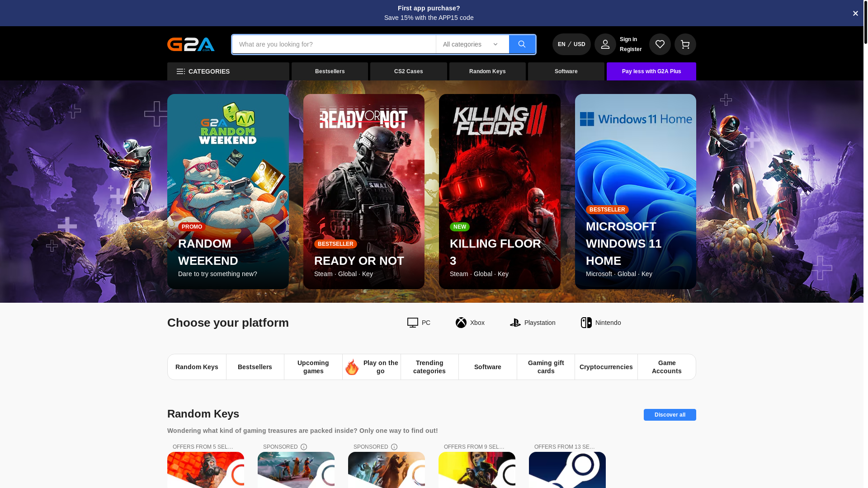Open the product under 'OFFERS FROM 5 SEL...'
Image resolution: width=868 pixels, height=488 pixels.
pos(206,470)
